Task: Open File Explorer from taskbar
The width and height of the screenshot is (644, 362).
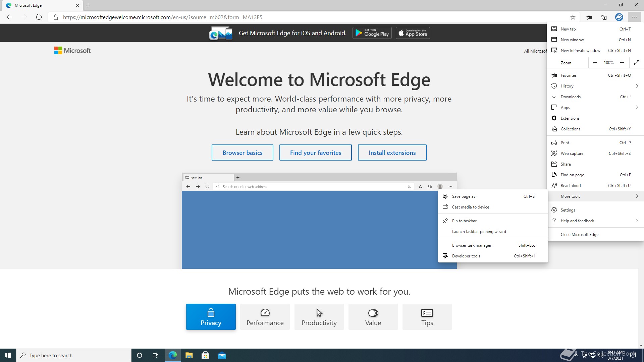Action: pyautogui.click(x=189, y=355)
